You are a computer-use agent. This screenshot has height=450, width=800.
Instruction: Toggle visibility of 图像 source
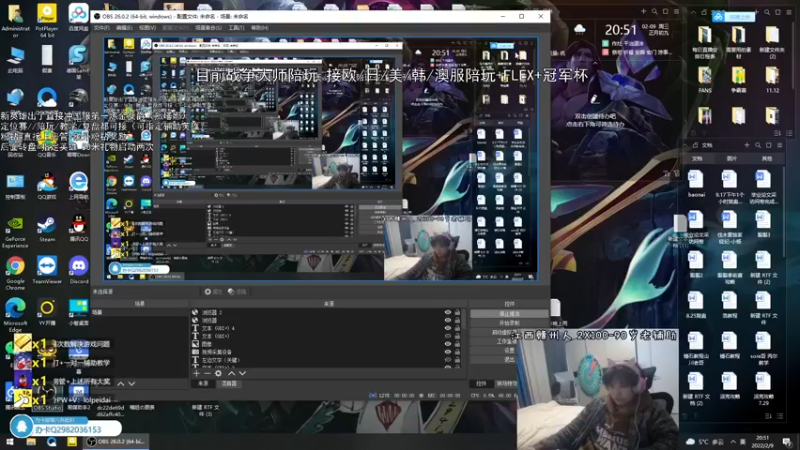[447, 344]
